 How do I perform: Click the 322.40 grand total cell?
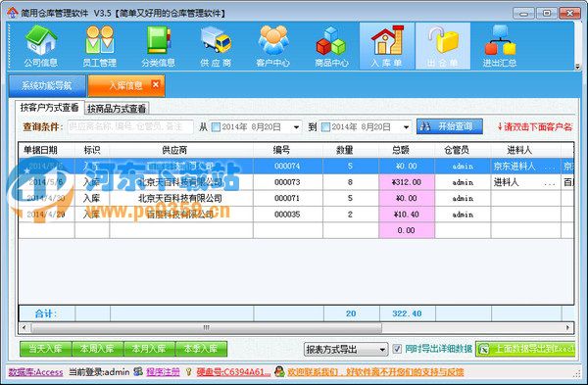coord(408,313)
